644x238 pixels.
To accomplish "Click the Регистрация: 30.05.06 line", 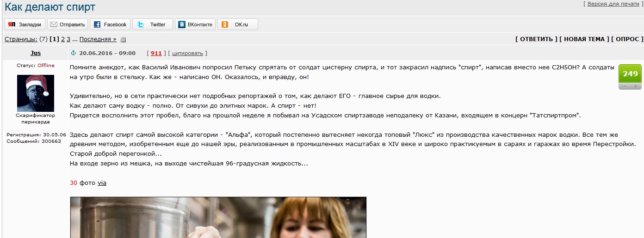I will [36, 135].
